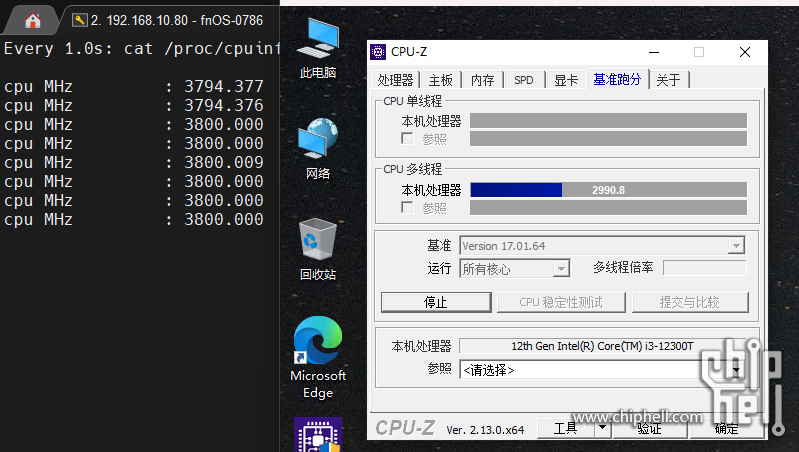The width and height of the screenshot is (799, 452).
Task: Select the 基准跑分 tab
Action: coord(618,79)
